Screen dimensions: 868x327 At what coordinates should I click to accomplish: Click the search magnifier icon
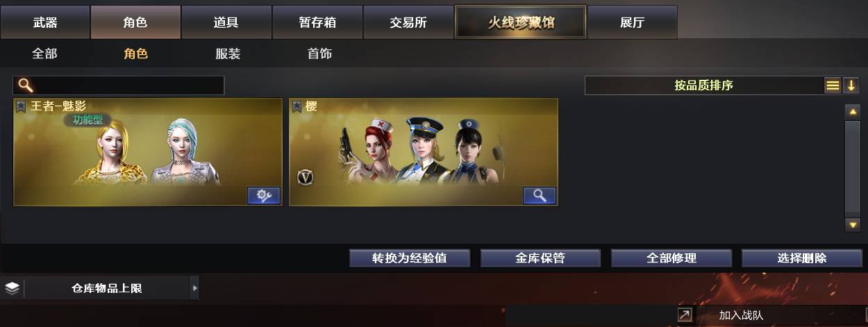coord(25,85)
